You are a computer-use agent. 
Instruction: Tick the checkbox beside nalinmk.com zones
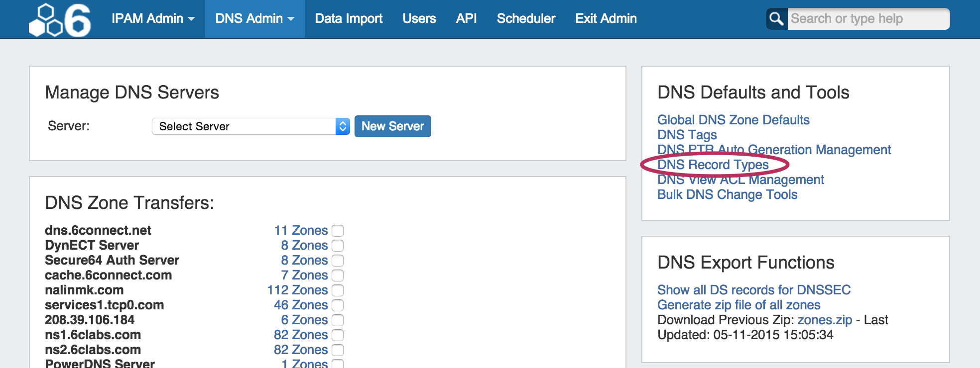pyautogui.click(x=338, y=290)
